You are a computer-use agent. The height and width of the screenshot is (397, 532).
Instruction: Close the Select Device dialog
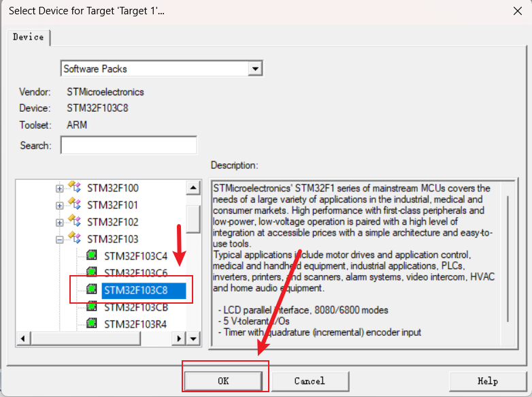[x=518, y=11]
